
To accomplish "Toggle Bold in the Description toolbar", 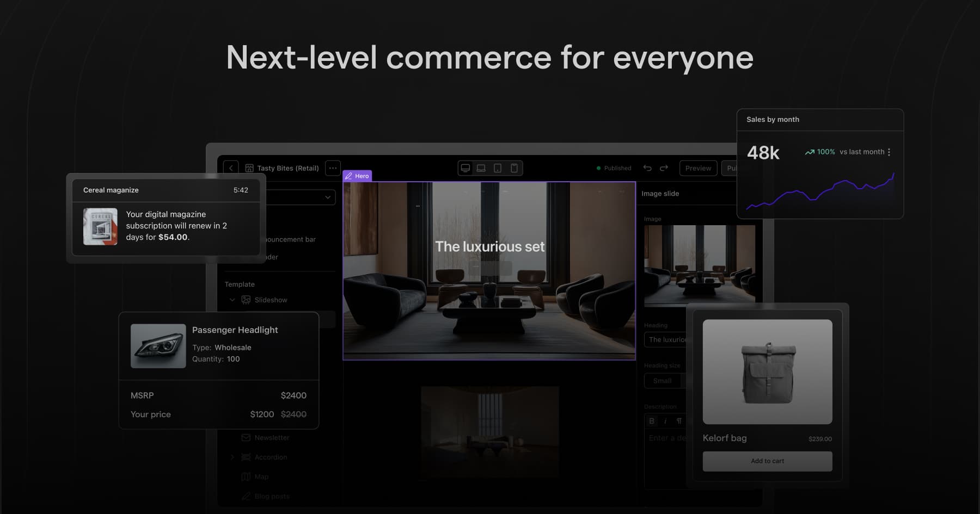I will (651, 421).
